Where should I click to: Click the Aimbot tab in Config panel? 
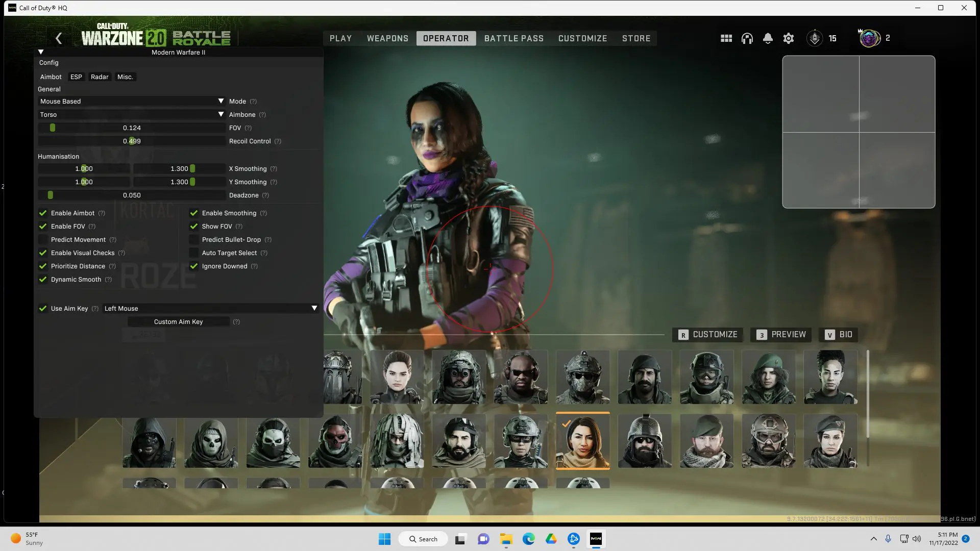coord(51,77)
